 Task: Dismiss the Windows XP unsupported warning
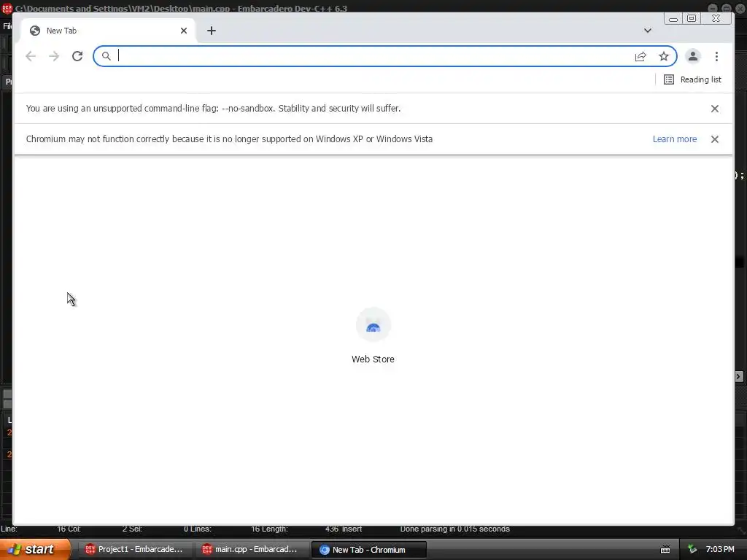[715, 139]
